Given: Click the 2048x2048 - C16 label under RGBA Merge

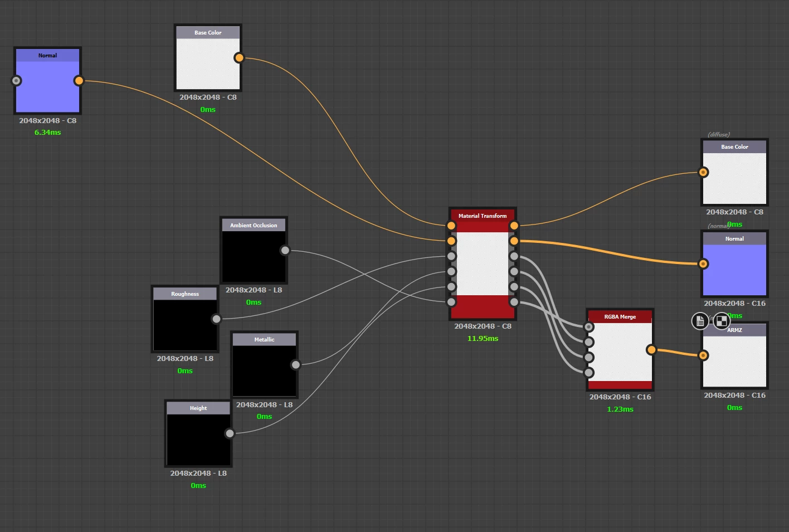Looking at the screenshot, I should [620, 397].
